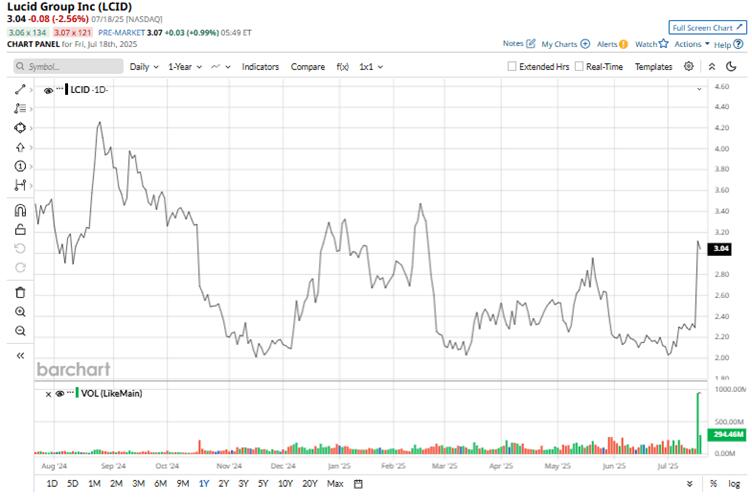Zoom in on the chart
Viewport: 752px width, 503px height.
pos(20,312)
